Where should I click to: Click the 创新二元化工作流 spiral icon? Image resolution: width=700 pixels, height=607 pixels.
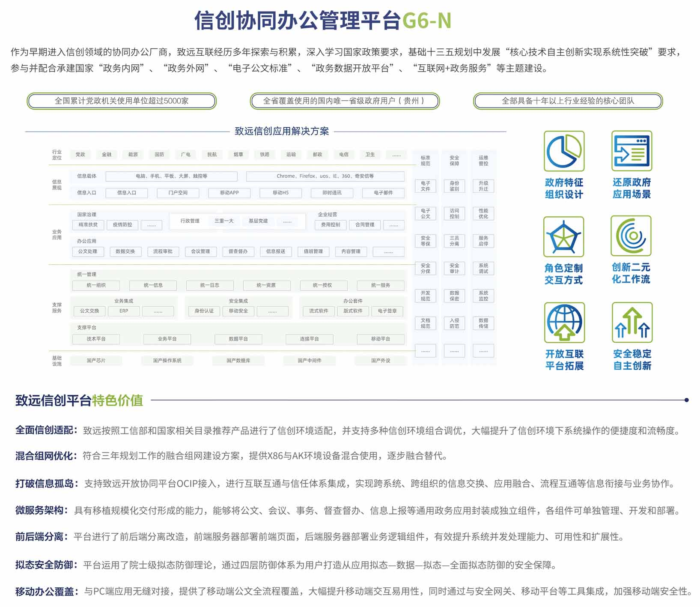tap(631, 236)
